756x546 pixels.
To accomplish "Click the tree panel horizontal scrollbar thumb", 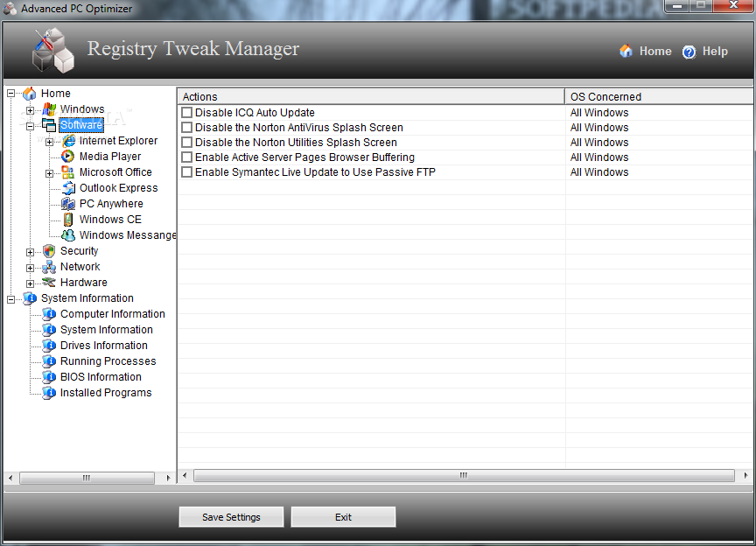I will click(87, 478).
